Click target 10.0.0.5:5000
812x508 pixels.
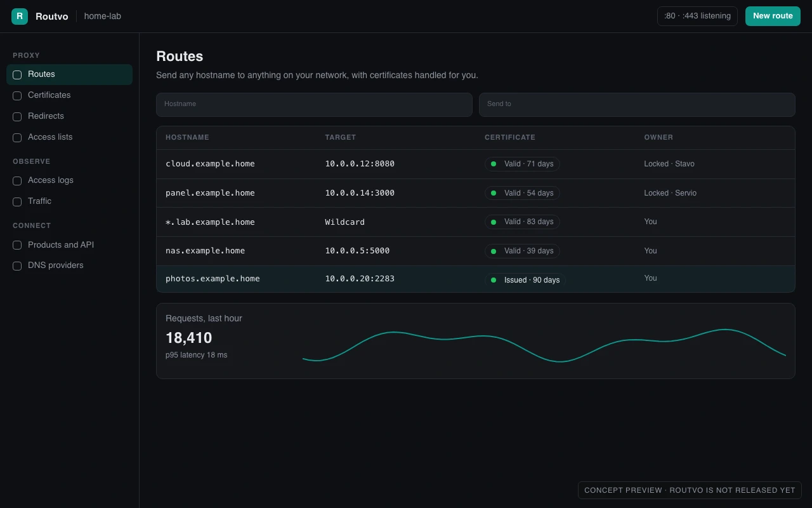coord(357,251)
